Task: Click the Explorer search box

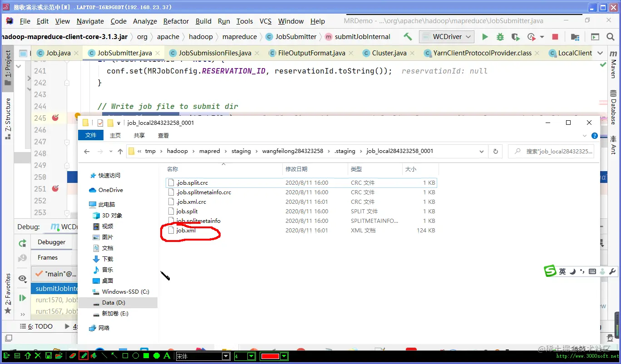Action: point(551,151)
